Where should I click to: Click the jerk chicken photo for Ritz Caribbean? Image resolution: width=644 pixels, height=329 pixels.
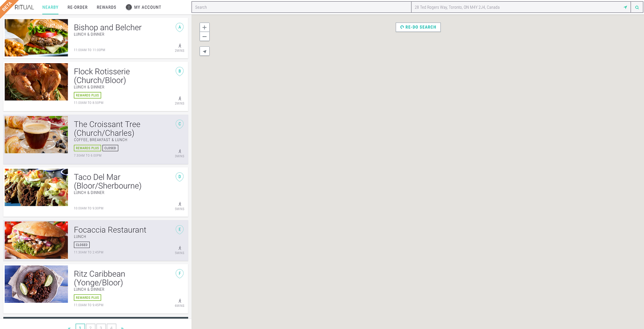(x=36, y=284)
